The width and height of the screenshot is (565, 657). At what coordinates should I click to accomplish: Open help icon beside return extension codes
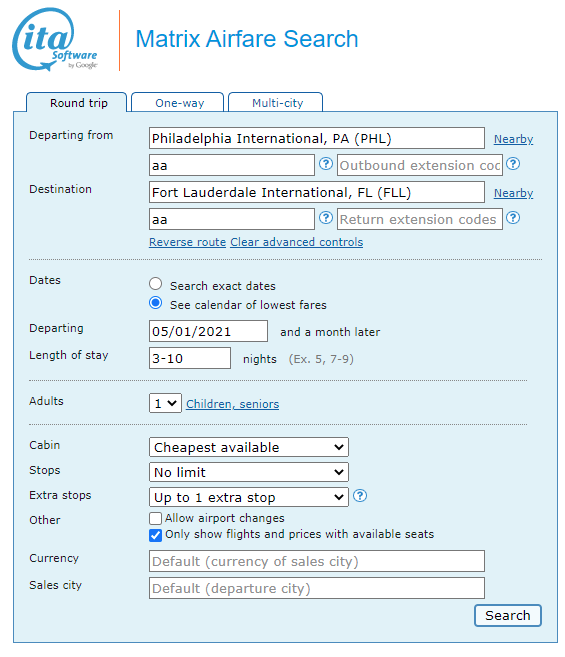click(x=513, y=218)
